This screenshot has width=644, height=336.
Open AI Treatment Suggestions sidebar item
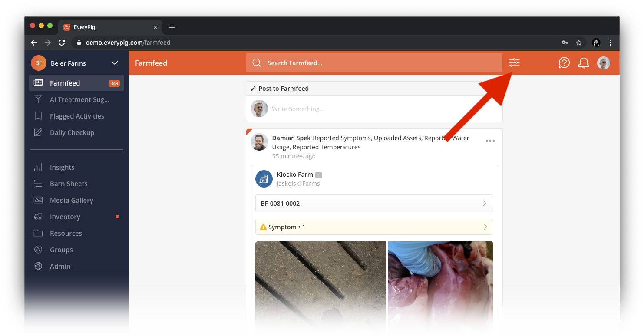(76, 99)
